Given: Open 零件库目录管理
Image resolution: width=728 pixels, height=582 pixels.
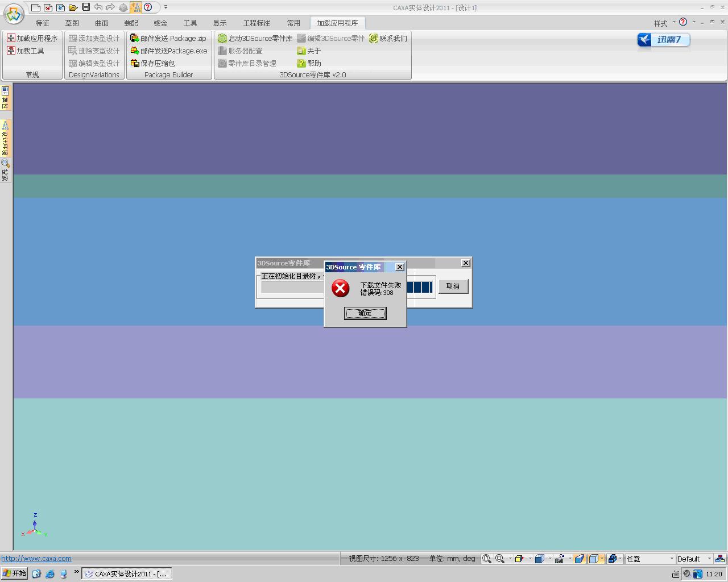Looking at the screenshot, I should [x=247, y=63].
